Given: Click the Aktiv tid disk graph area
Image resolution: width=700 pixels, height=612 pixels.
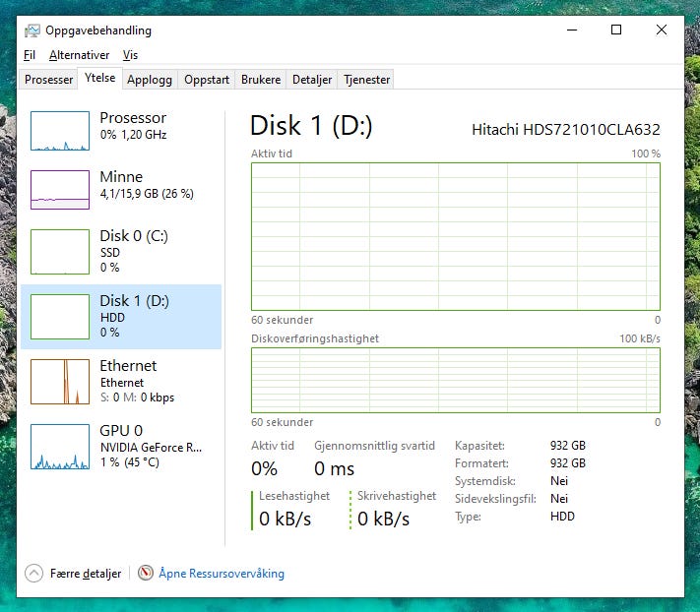Looking at the screenshot, I should pos(456,236).
